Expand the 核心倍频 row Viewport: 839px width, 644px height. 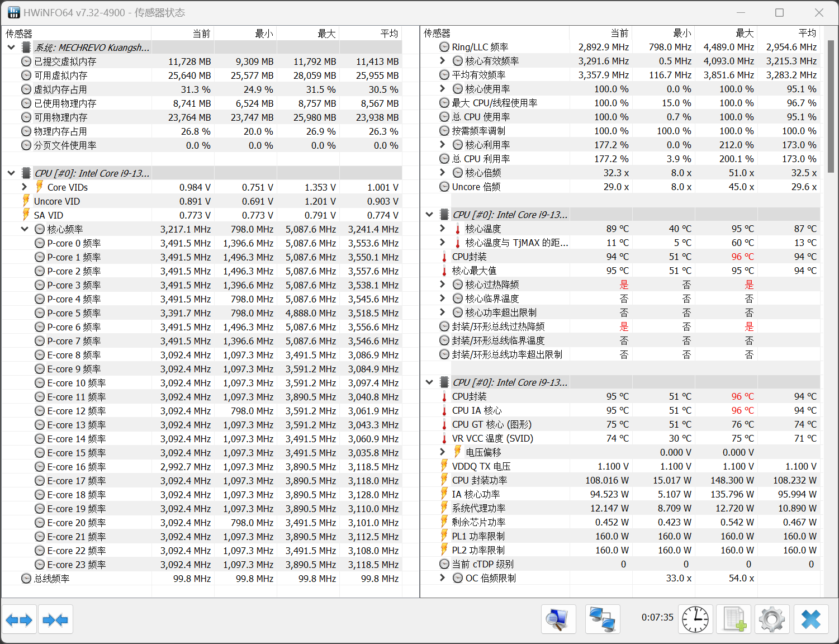pos(443,173)
